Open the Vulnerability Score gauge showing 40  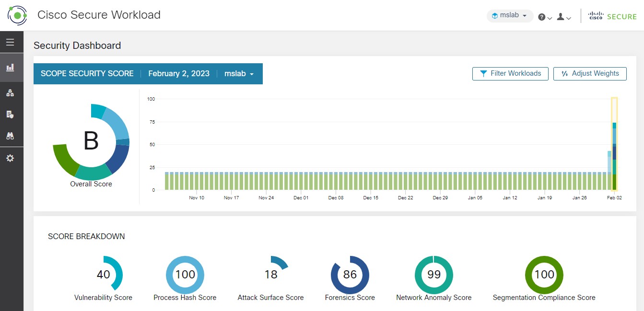coord(104,275)
